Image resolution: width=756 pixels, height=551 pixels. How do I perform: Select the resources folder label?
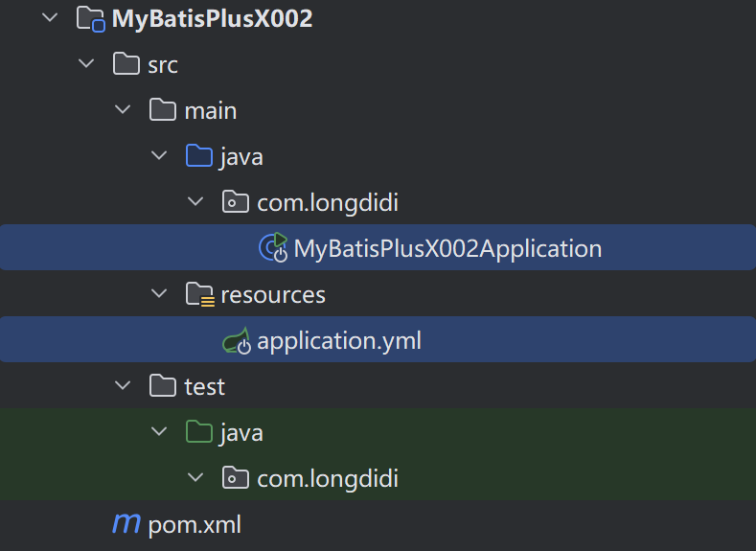(x=273, y=295)
